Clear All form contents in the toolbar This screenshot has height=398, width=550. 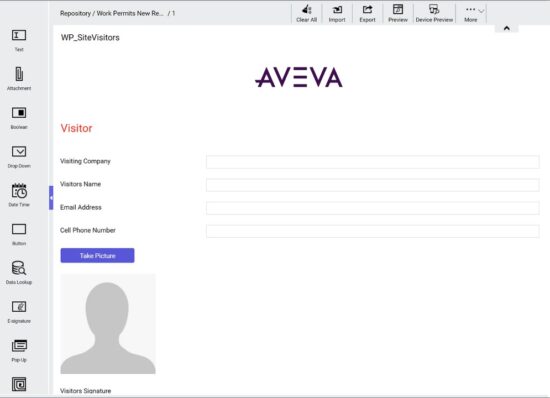tap(307, 13)
